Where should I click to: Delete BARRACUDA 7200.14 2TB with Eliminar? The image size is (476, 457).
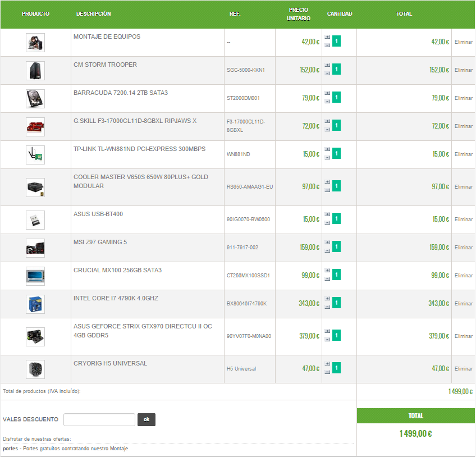click(x=464, y=98)
